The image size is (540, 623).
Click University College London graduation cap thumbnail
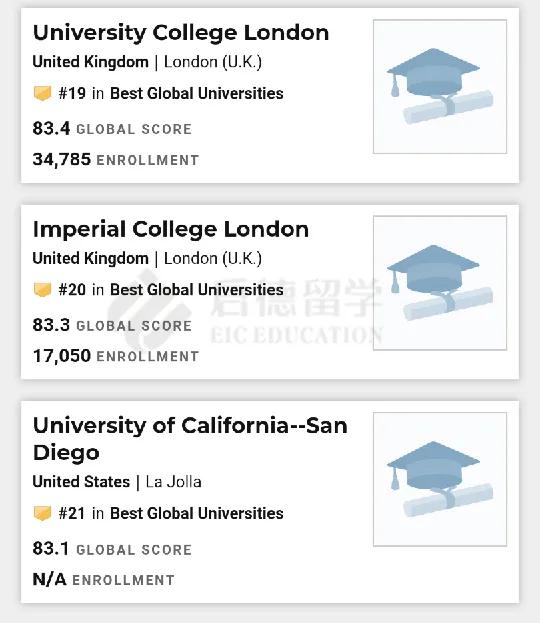point(440,87)
